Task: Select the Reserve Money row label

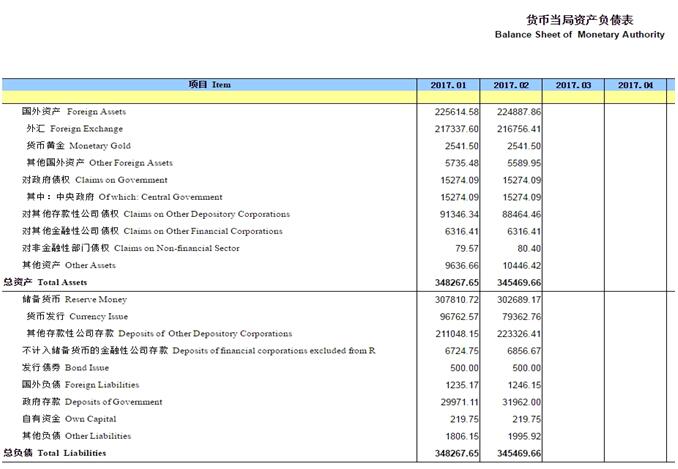Action: [74, 299]
